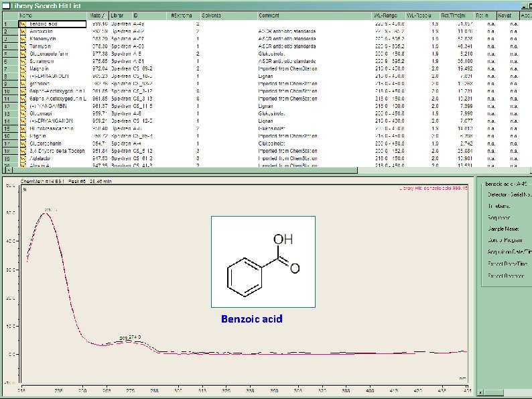This screenshot has width=532, height=399.
Task: Click the WL-Range column header
Action: pos(389,15)
